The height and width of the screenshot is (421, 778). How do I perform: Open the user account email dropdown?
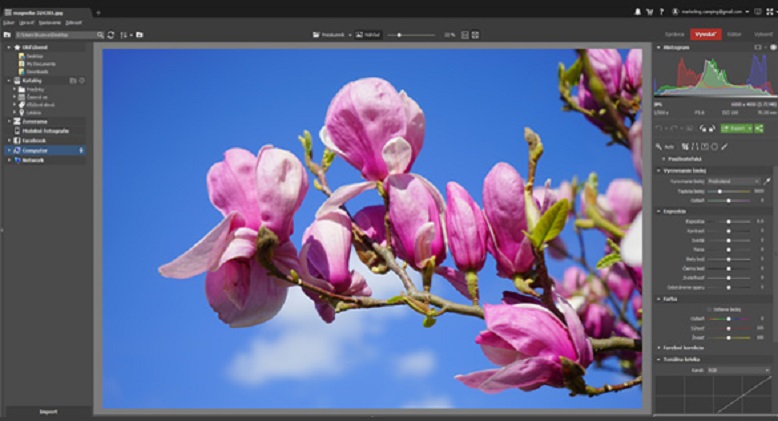point(711,11)
